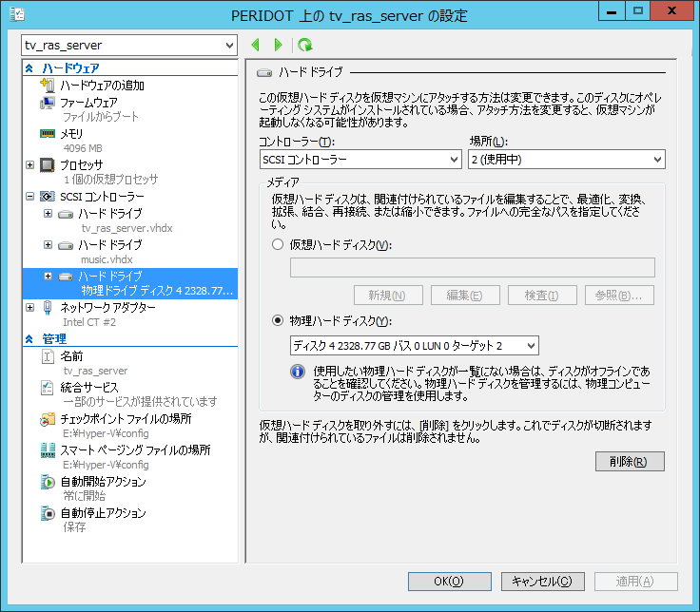The width and height of the screenshot is (700, 612).
Task: Select ハードウェアの追加 in the tree
Action: (x=102, y=86)
